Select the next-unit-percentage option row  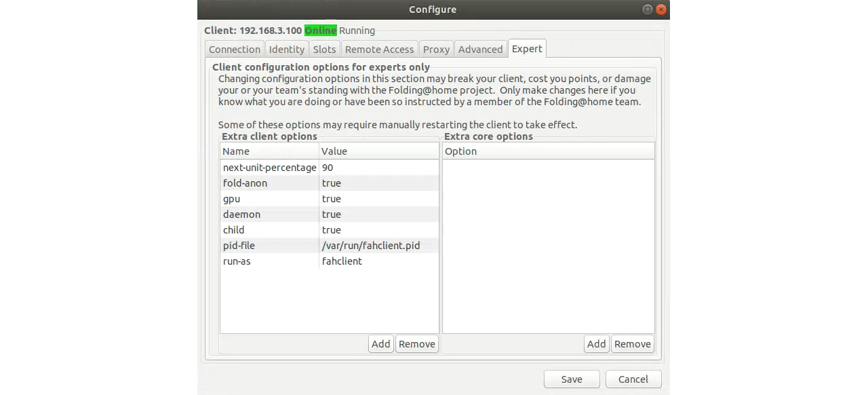[x=330, y=168]
